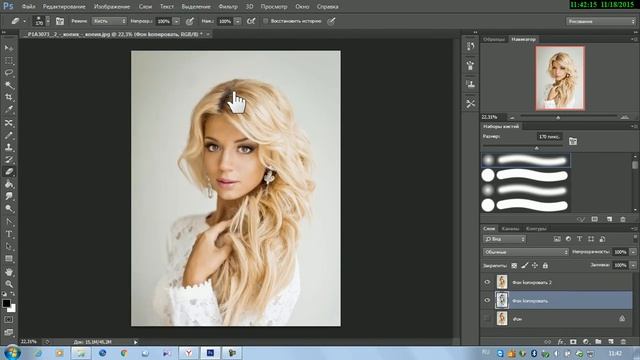Select the Smudge tool
640x360 pixels.
click(x=9, y=196)
